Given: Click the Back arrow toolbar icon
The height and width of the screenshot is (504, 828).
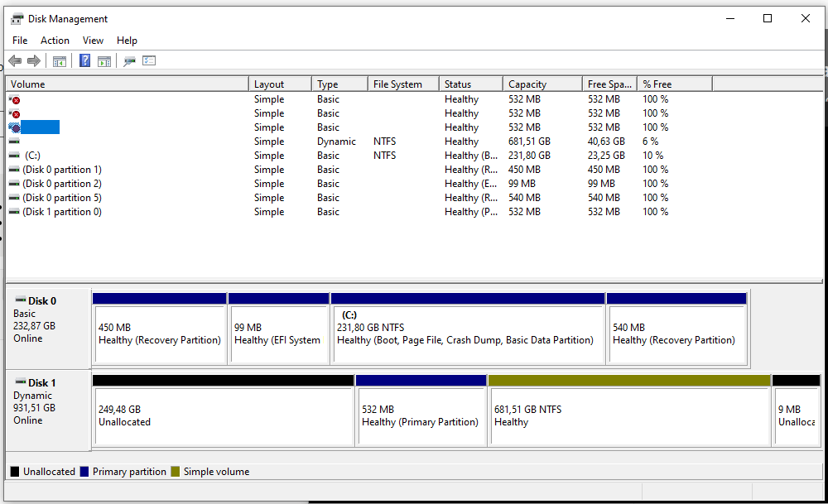Looking at the screenshot, I should [x=15, y=60].
